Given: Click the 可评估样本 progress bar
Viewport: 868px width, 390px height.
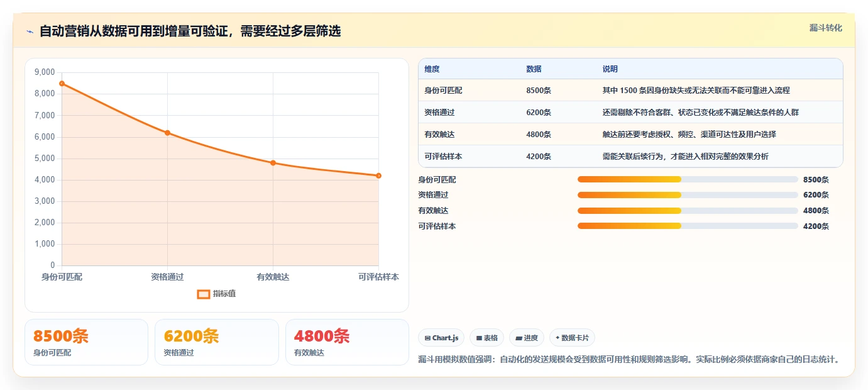Looking at the screenshot, I should tap(688, 226).
